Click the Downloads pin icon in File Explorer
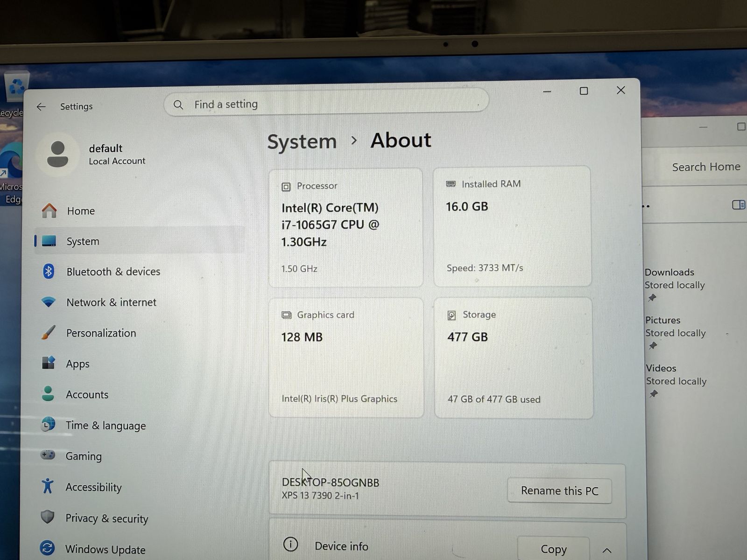 (x=652, y=298)
